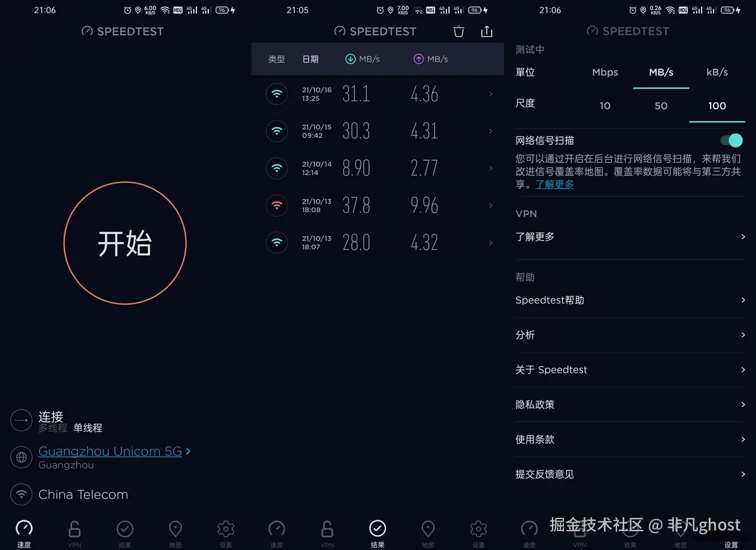Choose scale value 50

tap(661, 105)
